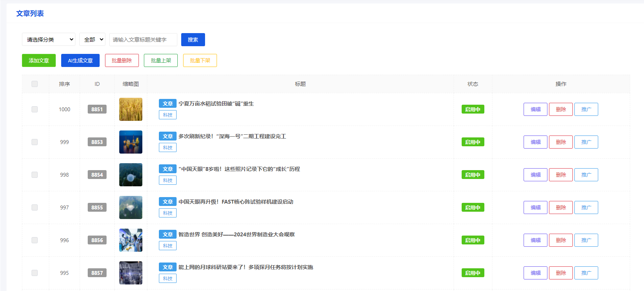Image resolution: width=644 pixels, height=291 pixels.
Task: Select checkbox for article ranked 997
Action: tap(35, 207)
